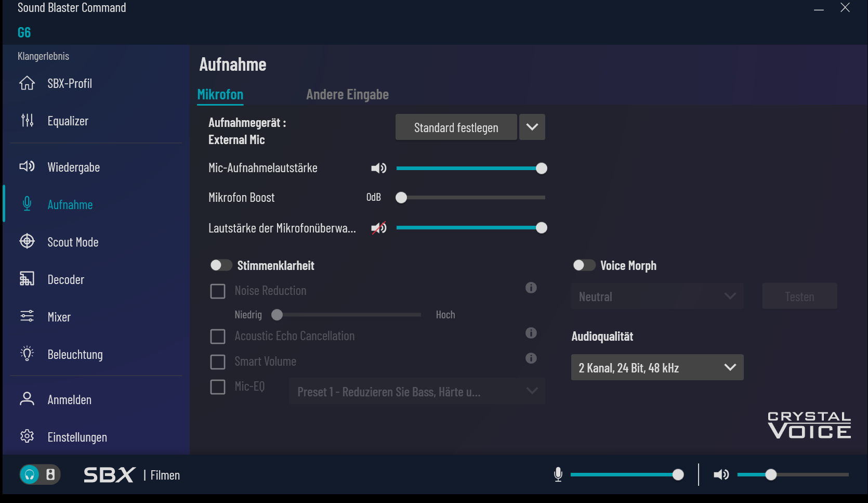Click the Beleuchtung light bulb icon
868x503 pixels.
pos(27,354)
